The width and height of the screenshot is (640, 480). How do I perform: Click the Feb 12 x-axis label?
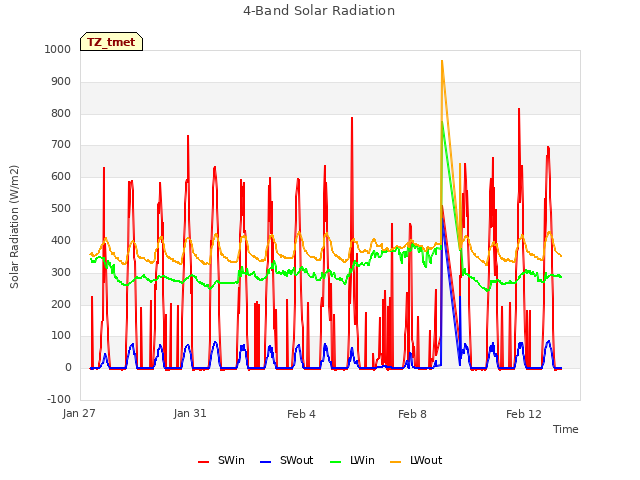click(524, 414)
